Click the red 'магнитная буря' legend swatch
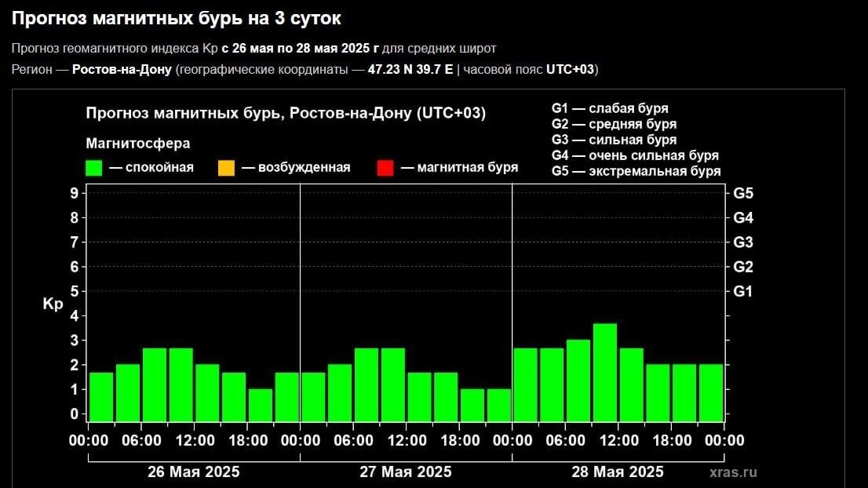Image resolution: width=868 pixels, height=488 pixels. [385, 168]
